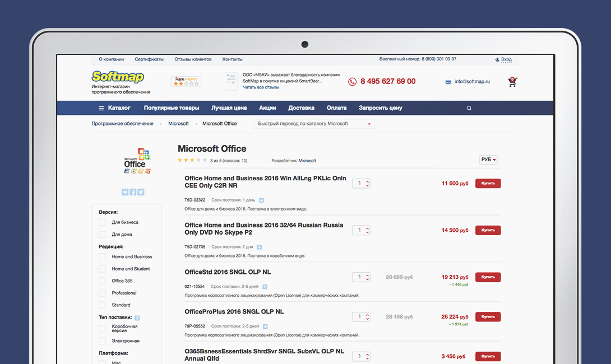611x364 pixels.
Task: Check the Для дома checkbox
Action: (x=102, y=235)
